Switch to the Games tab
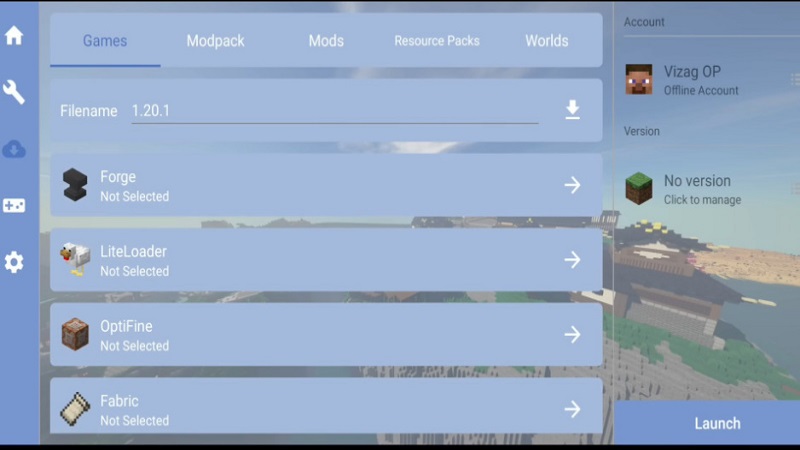Viewport: 800px width, 450px height. click(105, 41)
